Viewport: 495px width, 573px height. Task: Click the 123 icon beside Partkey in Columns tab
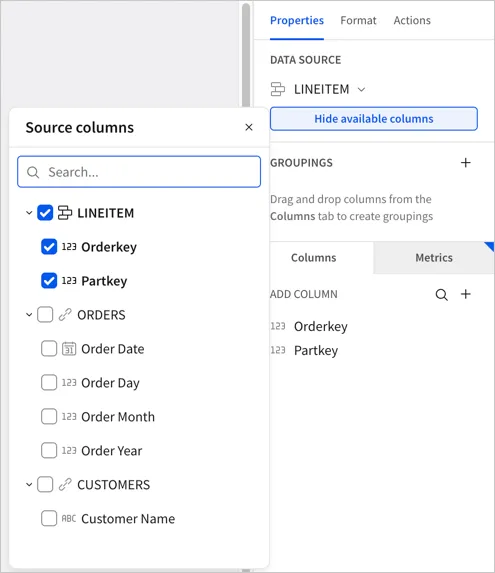[x=278, y=350]
